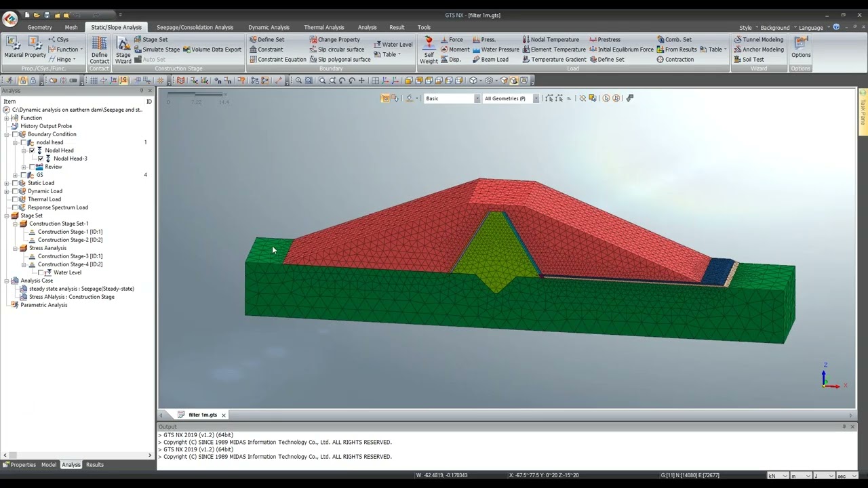Select History Output Probe item

tap(45, 126)
